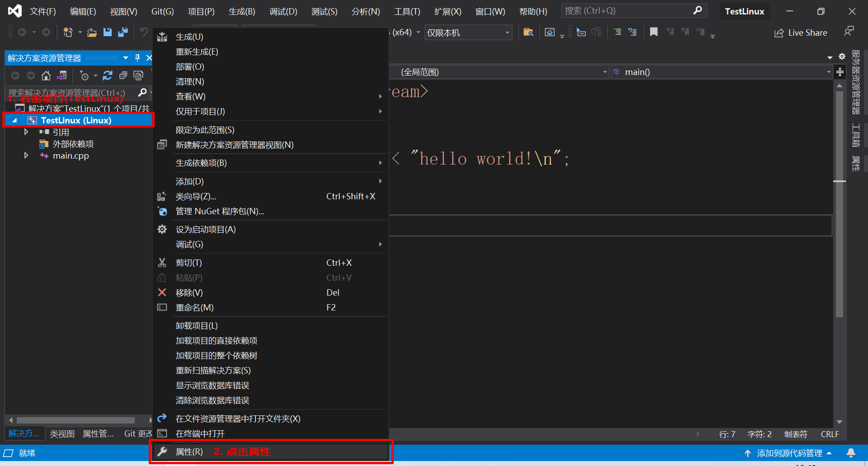The height and width of the screenshot is (466, 868).
Task: Select 属性(R) from the context menu
Action: pyautogui.click(x=189, y=452)
